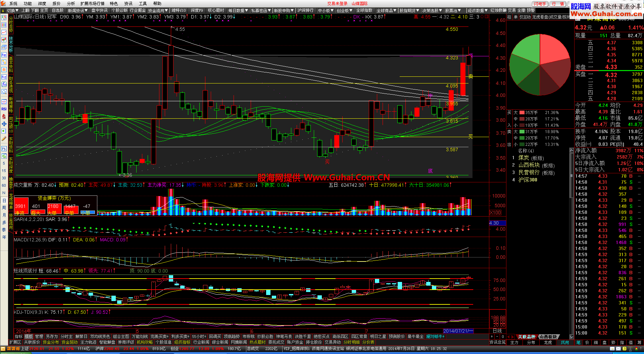
Task: Click the orange status icon beside 谍谍雨
Action: point(3,349)
